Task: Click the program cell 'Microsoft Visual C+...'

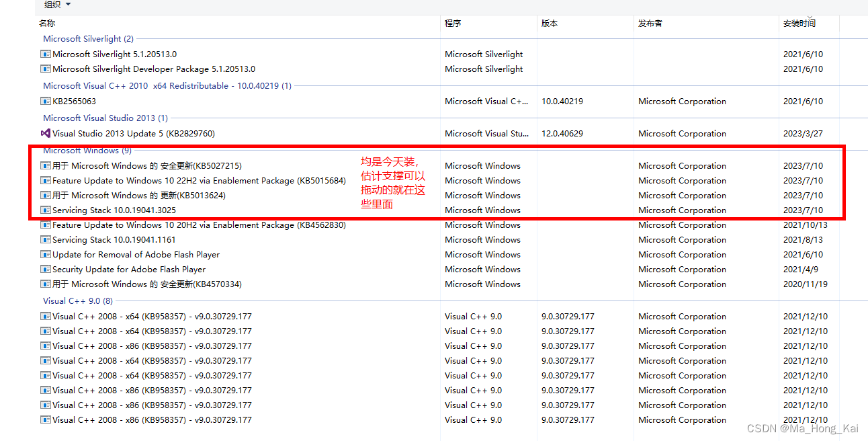Action: point(486,102)
